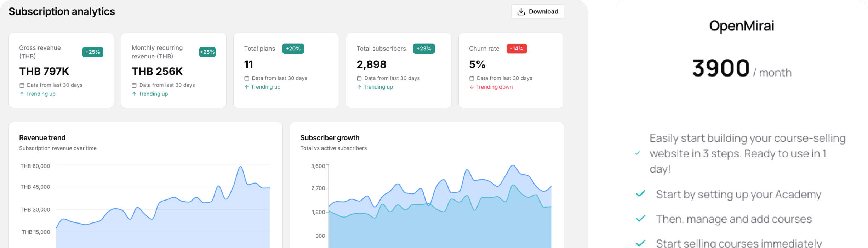
Task: Click the THB 30,000 axis label
Action: point(35,210)
